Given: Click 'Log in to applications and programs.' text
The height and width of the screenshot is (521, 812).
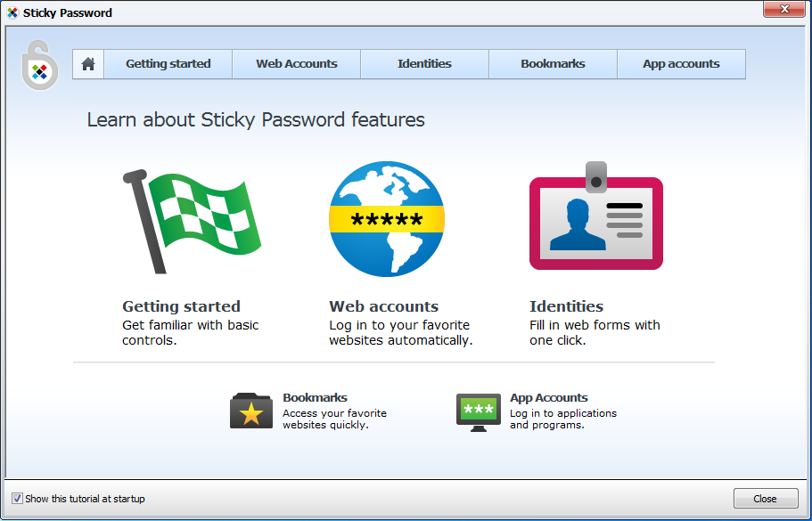Looking at the screenshot, I should 563,419.
